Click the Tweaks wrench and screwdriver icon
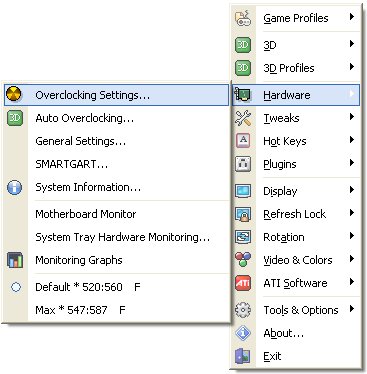Image resolution: width=367 pixels, height=374 pixels. (243, 118)
